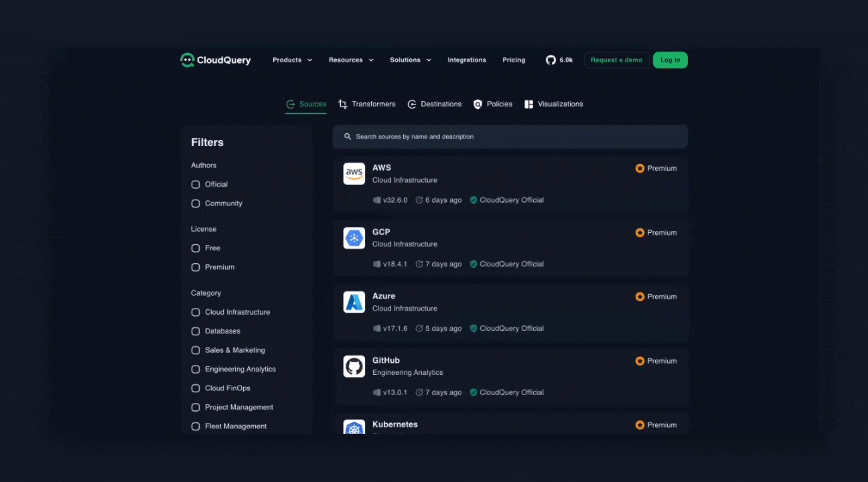Open the Integrations menu item
Image resolution: width=868 pixels, height=482 pixels.
coord(467,60)
